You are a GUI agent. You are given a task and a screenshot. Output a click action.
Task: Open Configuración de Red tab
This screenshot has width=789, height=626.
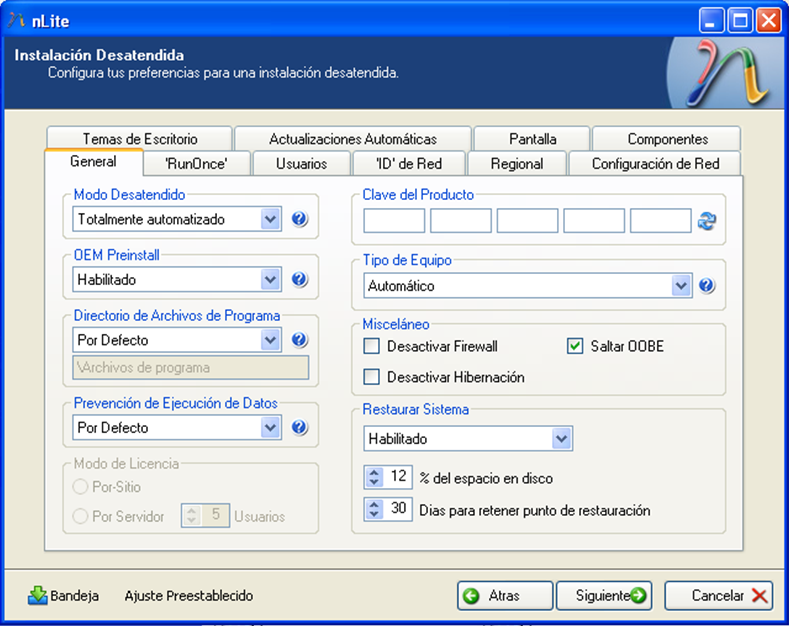(655, 164)
